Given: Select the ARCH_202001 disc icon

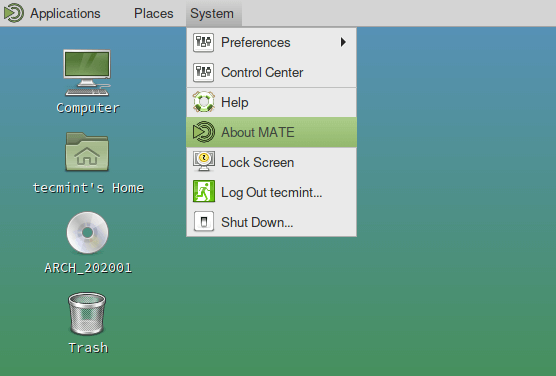Looking at the screenshot, I should pos(88,233).
